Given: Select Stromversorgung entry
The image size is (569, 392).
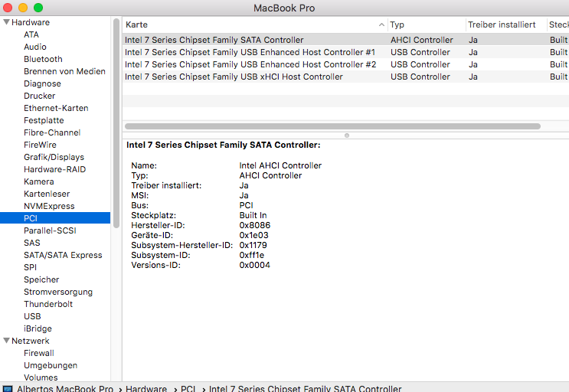Looking at the screenshot, I should click(58, 292).
